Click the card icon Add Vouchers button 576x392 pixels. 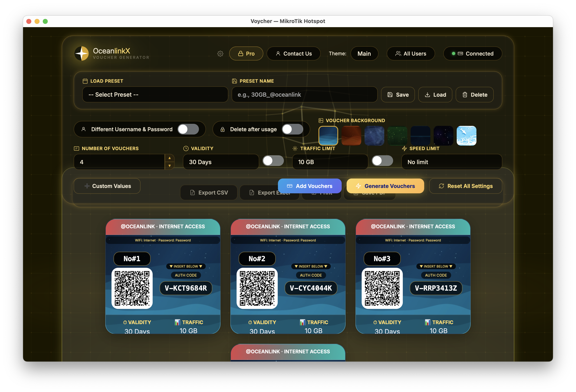pos(310,186)
